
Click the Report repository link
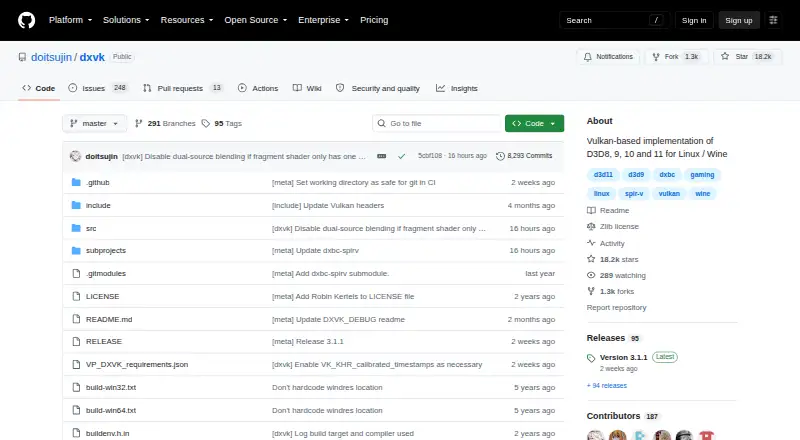(x=616, y=307)
